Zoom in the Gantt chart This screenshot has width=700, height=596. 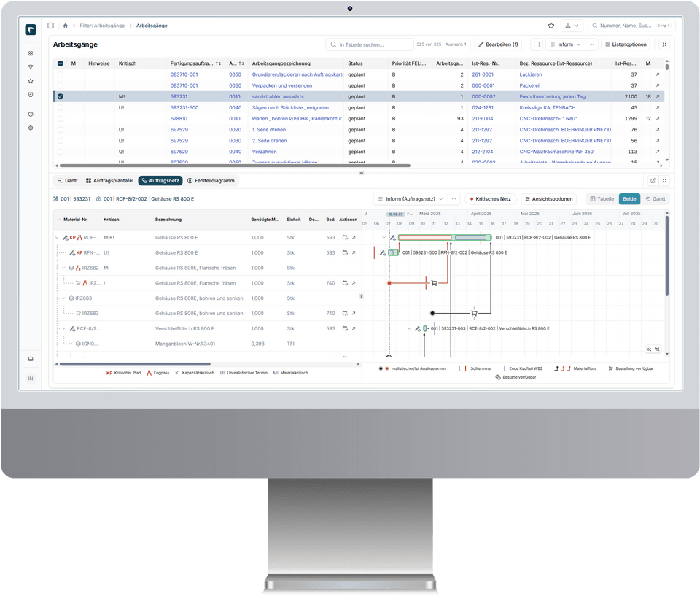point(657,349)
